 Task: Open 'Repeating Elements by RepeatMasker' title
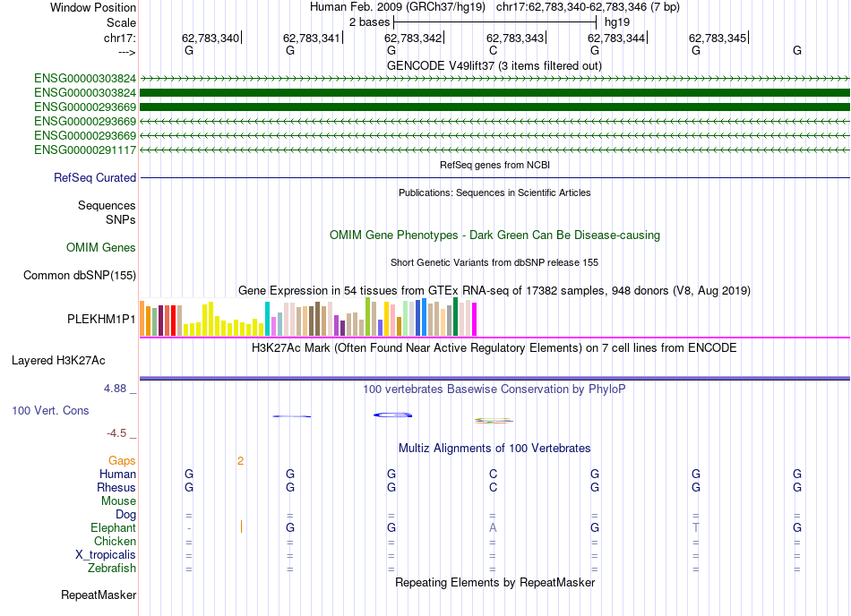coord(494,582)
